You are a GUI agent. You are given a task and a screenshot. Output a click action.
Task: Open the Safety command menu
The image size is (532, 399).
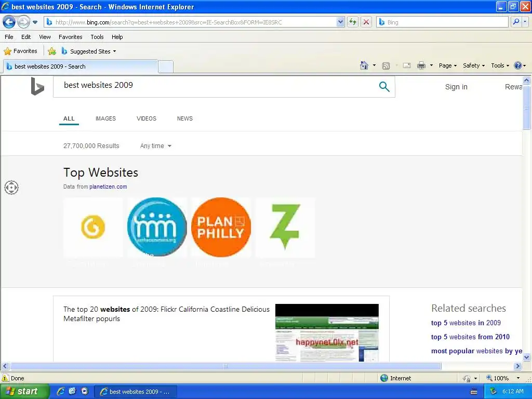pos(474,65)
